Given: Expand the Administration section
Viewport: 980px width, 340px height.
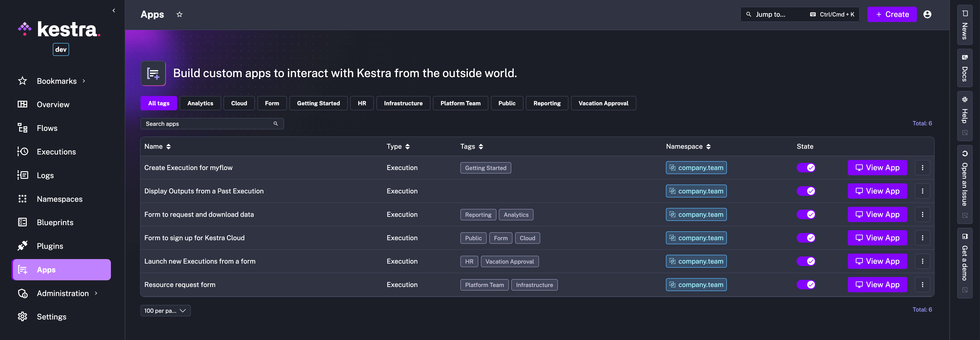Looking at the screenshot, I should pyautogui.click(x=62, y=293).
